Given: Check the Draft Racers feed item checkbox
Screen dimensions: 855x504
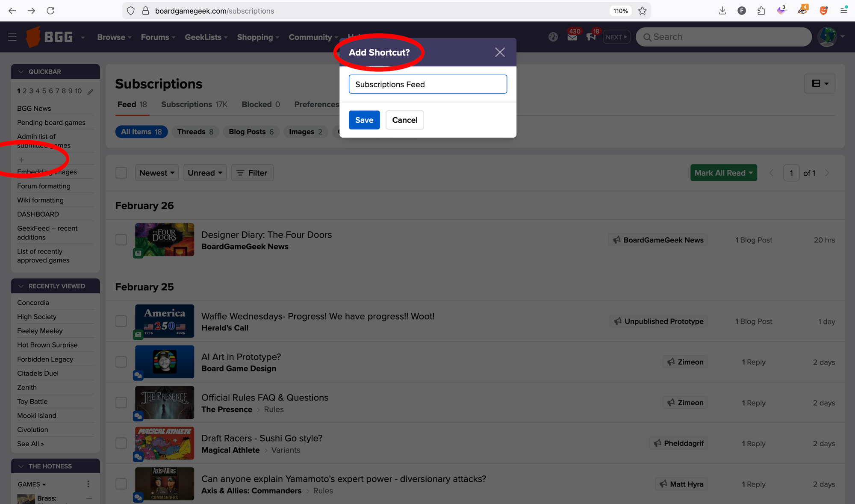Looking at the screenshot, I should 121,443.
